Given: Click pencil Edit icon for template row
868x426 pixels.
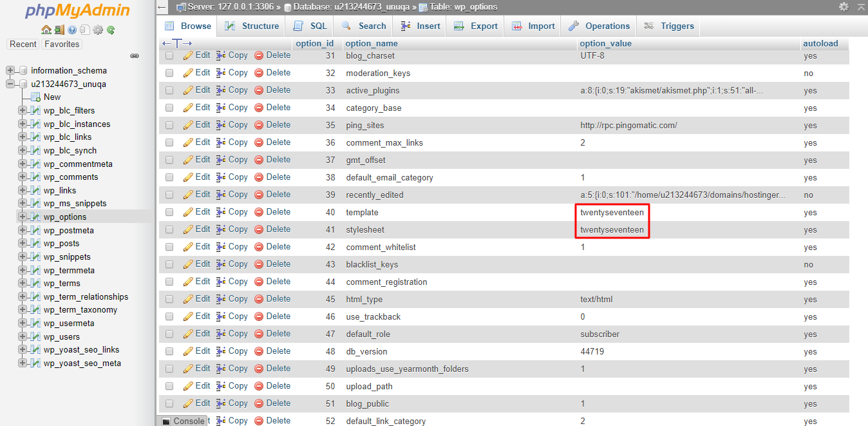Looking at the screenshot, I should [188, 212].
